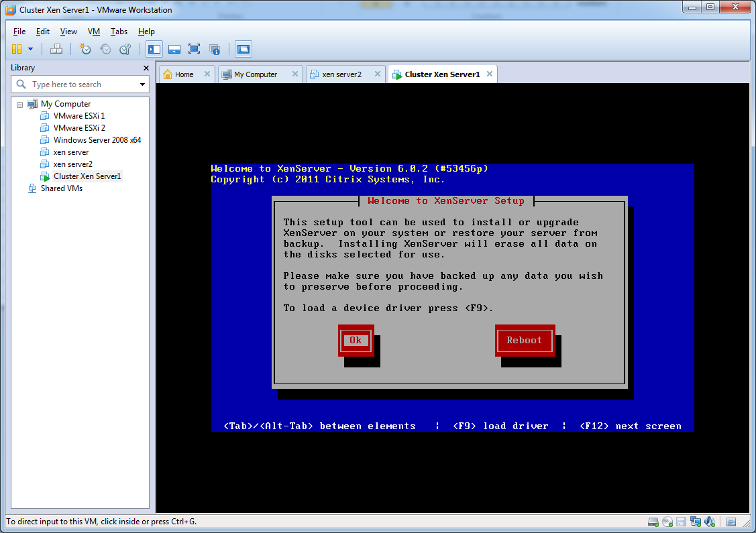Toggle the library sidebar view

[154, 49]
